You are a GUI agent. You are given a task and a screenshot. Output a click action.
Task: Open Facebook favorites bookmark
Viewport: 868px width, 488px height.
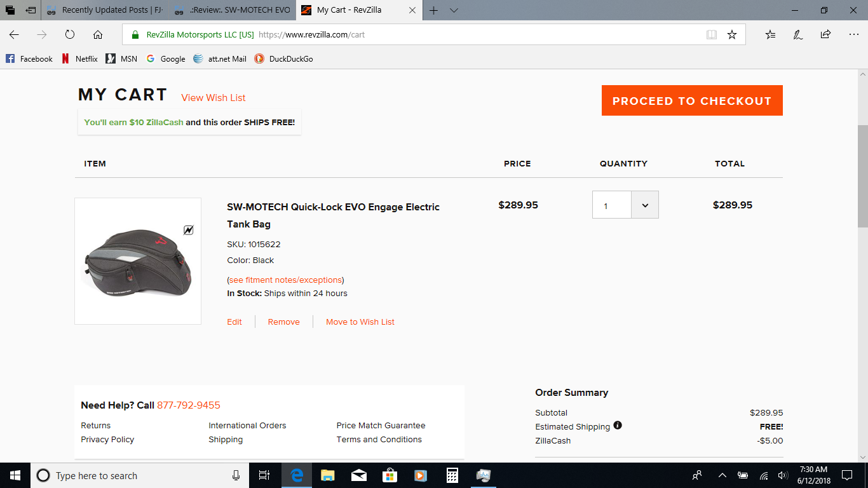click(29, 58)
